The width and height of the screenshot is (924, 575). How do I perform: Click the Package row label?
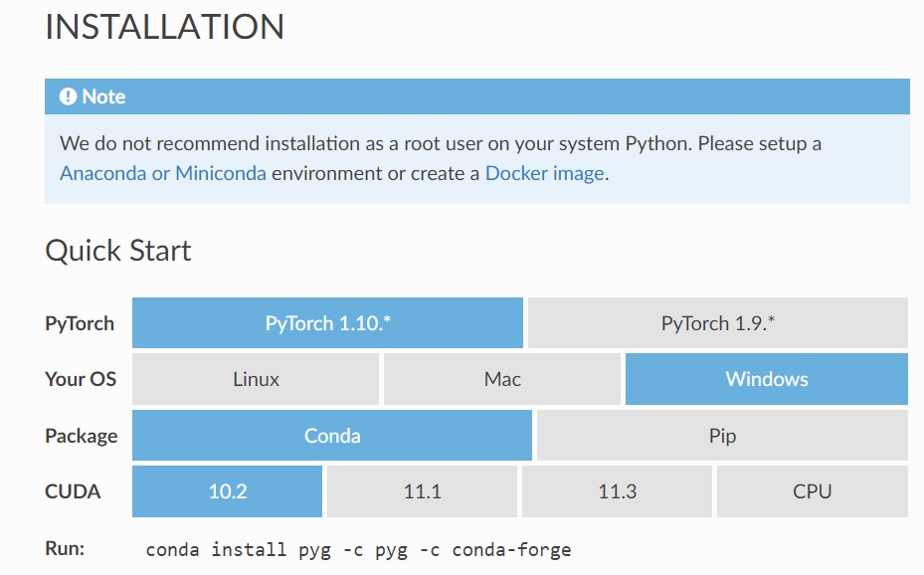(x=82, y=436)
